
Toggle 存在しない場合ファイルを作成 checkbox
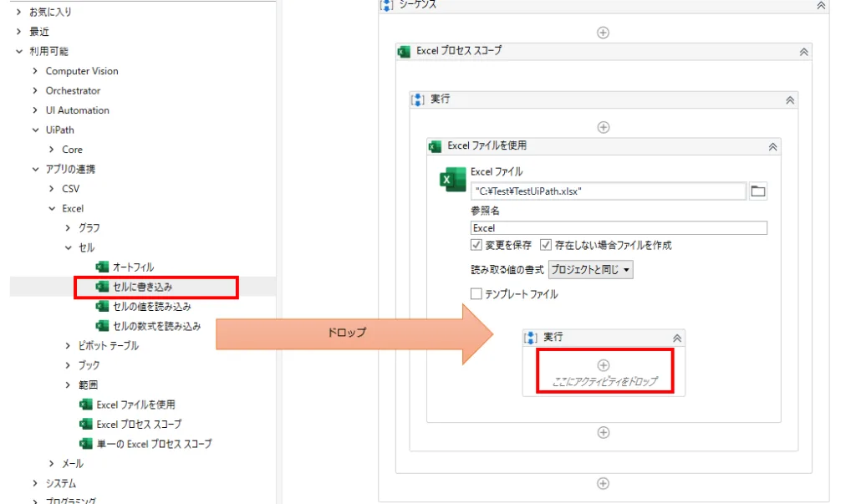[x=546, y=246]
